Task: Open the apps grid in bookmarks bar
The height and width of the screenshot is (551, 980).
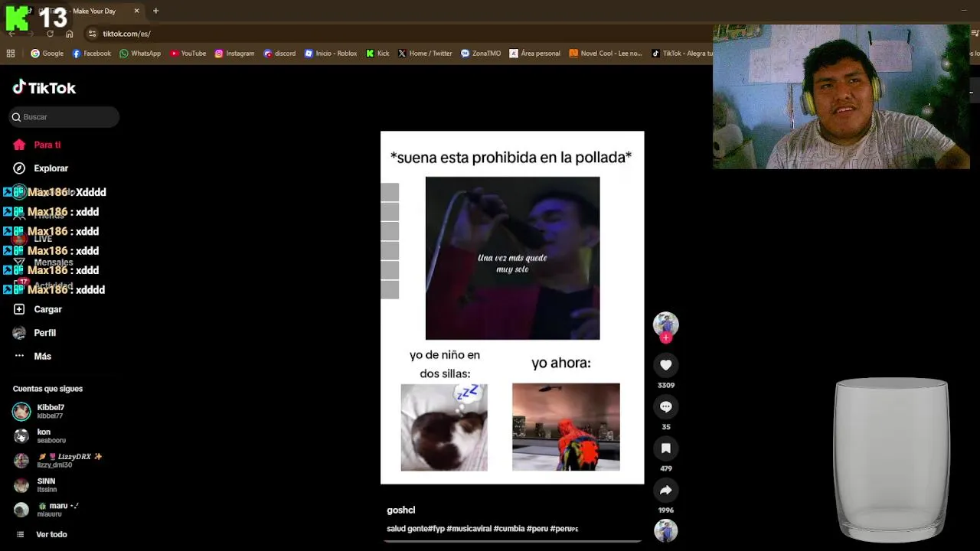Action: click(x=11, y=54)
